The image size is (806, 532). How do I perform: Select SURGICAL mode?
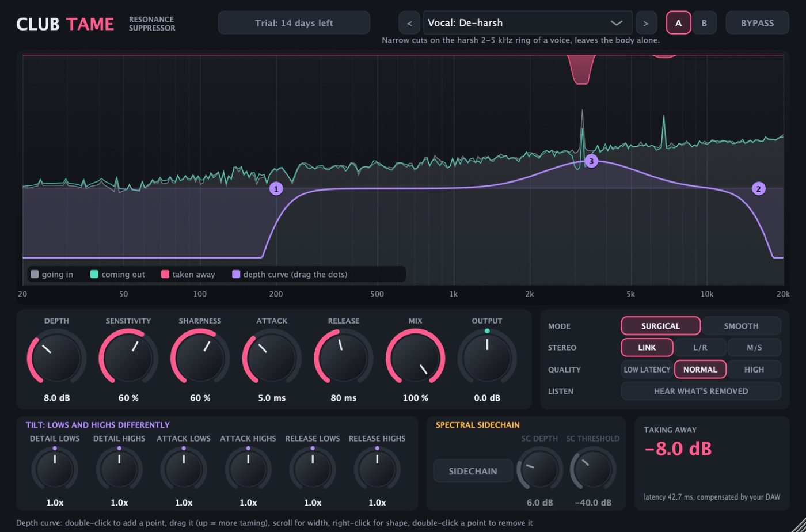point(660,326)
